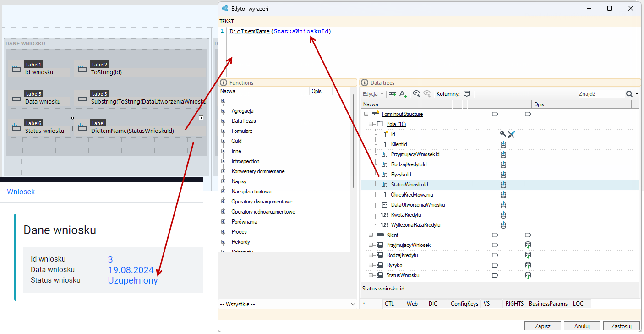
Task: Expand the StatusWniosku tree node
Action: pyautogui.click(x=371, y=275)
